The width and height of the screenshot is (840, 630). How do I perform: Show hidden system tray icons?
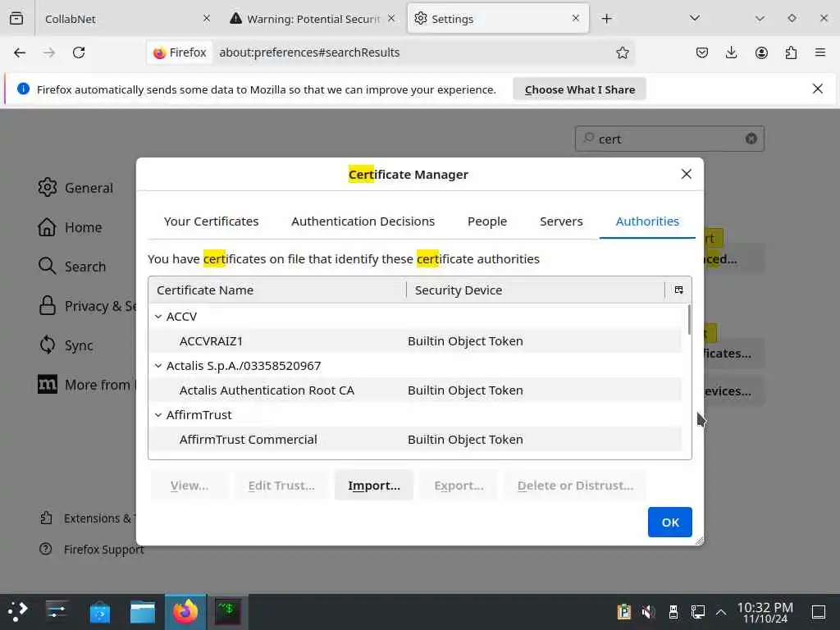point(721,612)
